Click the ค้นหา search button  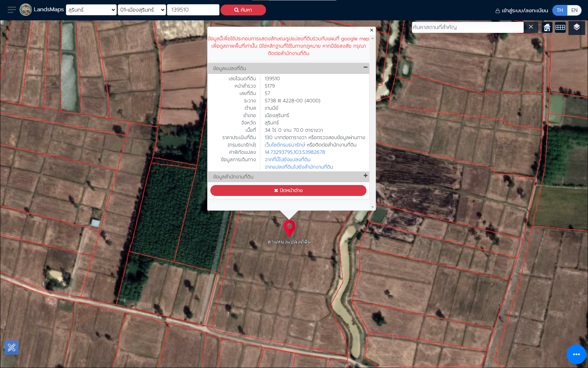click(243, 10)
